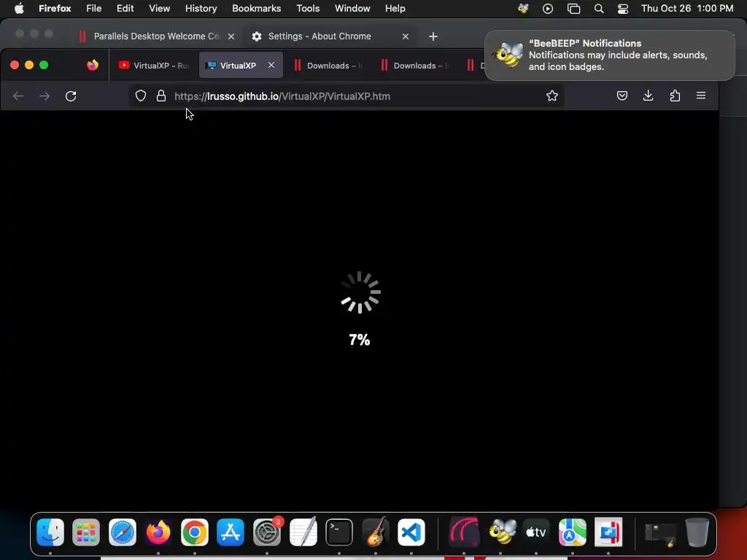
Task: Open App Store from the Dock
Action: coord(231,532)
